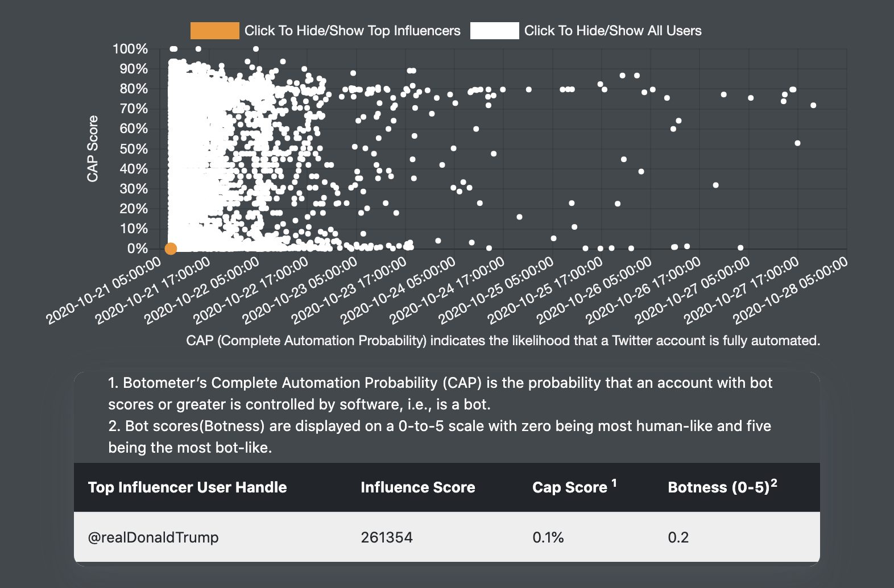This screenshot has height=588, width=894.
Task: Click the 'Influence Score' column header
Action: coord(417,487)
